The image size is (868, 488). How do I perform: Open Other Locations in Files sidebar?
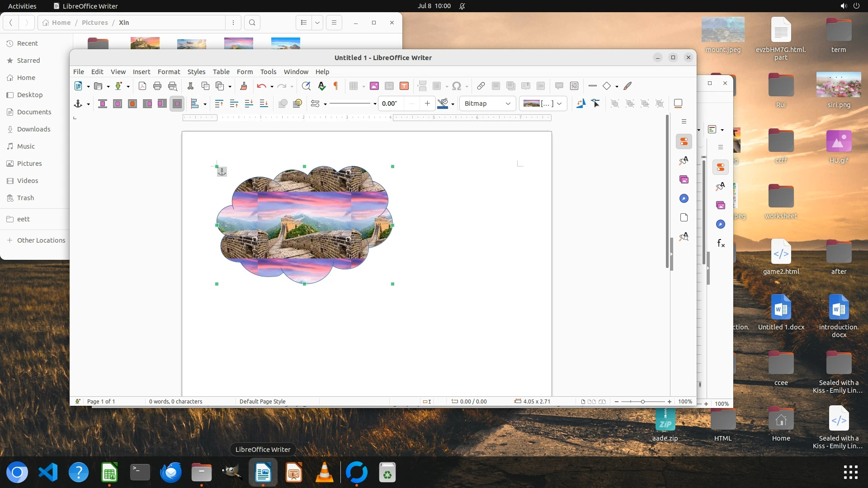coord(41,240)
